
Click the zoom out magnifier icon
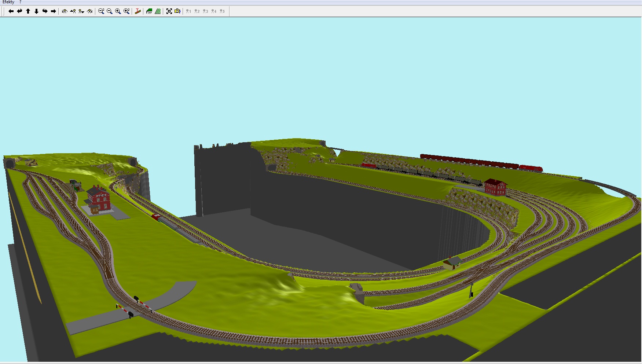pyautogui.click(x=110, y=11)
